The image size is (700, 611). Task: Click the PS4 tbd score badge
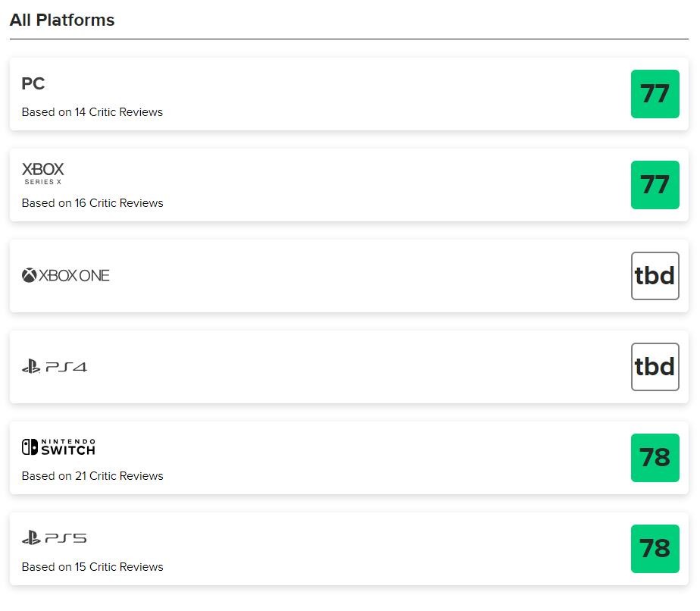[655, 367]
